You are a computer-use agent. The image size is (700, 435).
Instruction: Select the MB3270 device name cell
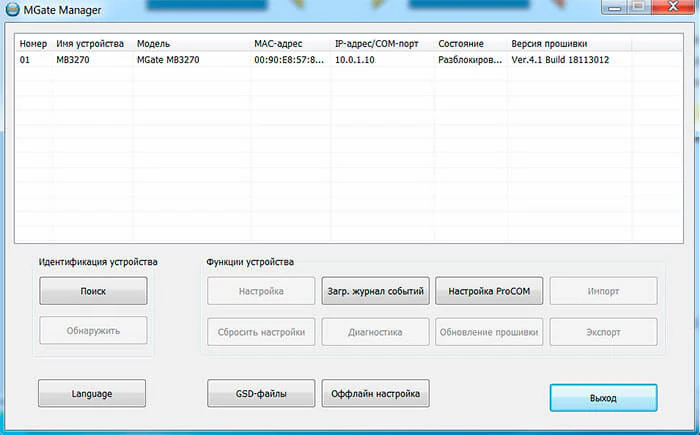pyautogui.click(x=73, y=60)
